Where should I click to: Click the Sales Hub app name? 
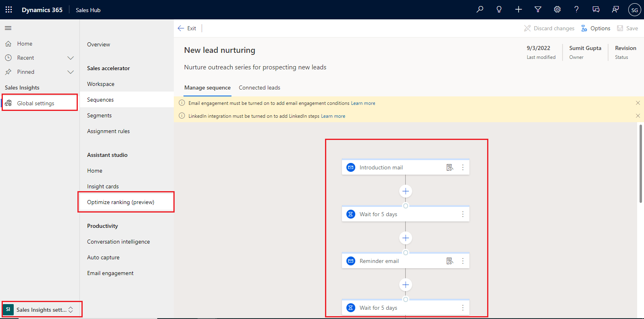point(88,10)
